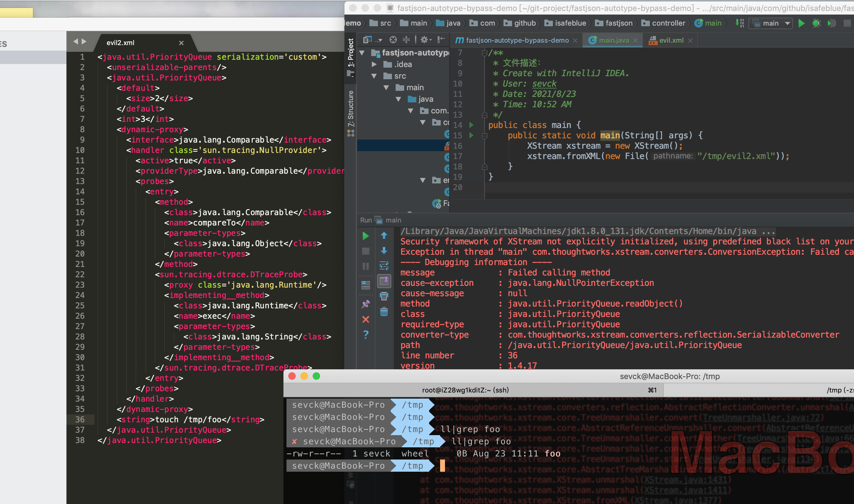Open Run panel help question mark

click(365, 335)
